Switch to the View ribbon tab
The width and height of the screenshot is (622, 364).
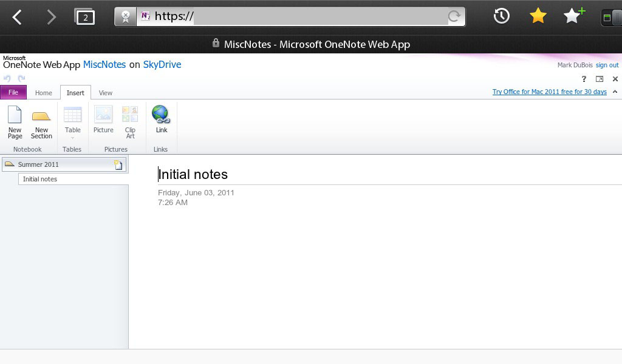coord(106,93)
